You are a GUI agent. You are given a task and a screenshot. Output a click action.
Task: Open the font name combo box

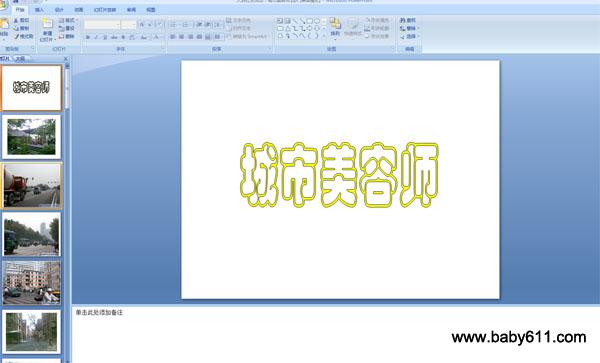click(102, 24)
